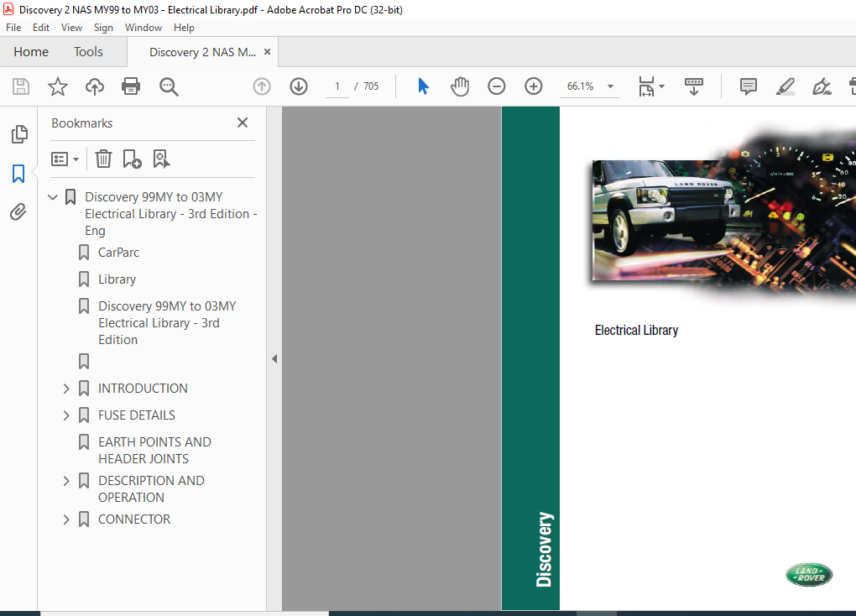This screenshot has height=616, width=856.
Task: Open the zoom percentage dropdown
Action: click(610, 86)
